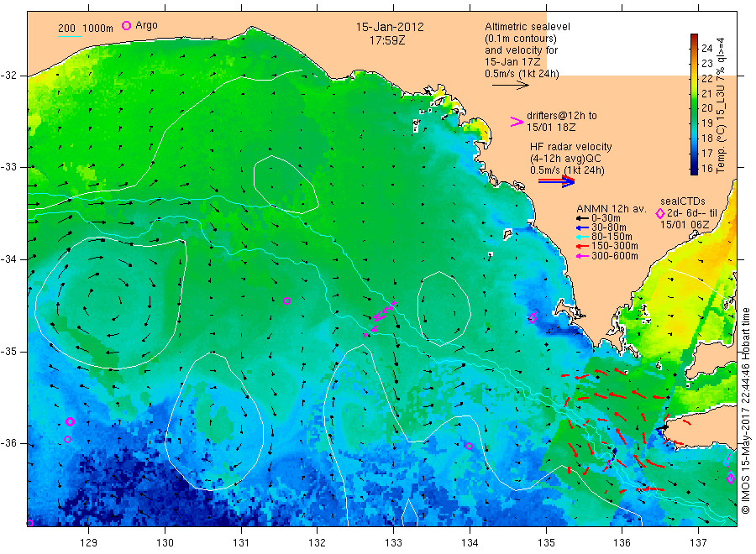This screenshot has height=554, width=756.
Task: Click the 'Altimetric sealevel' caption text
Action: point(528,27)
